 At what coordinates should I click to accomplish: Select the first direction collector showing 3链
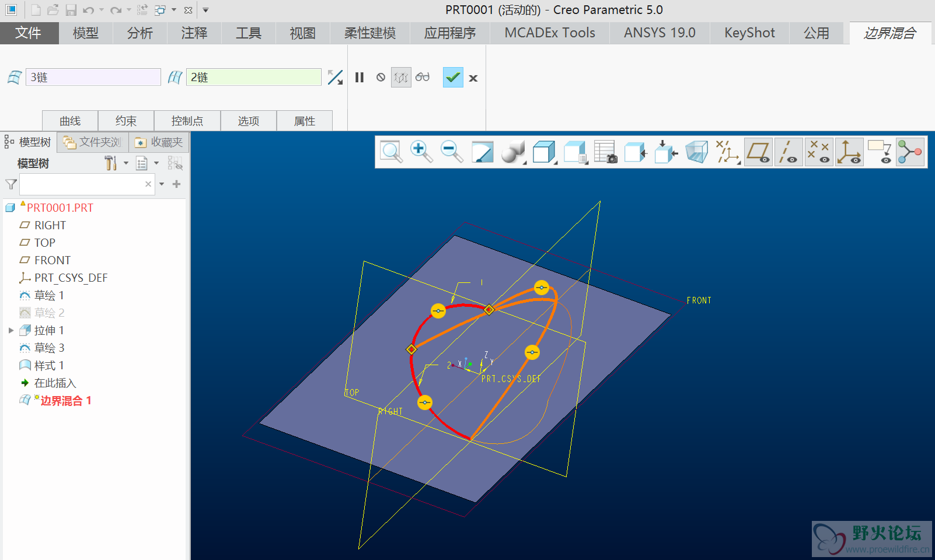coord(93,77)
